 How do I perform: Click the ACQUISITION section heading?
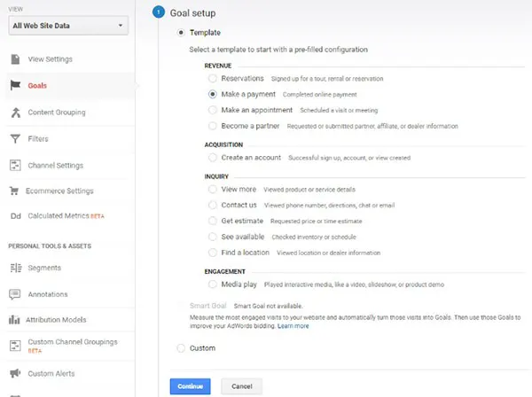tap(223, 144)
